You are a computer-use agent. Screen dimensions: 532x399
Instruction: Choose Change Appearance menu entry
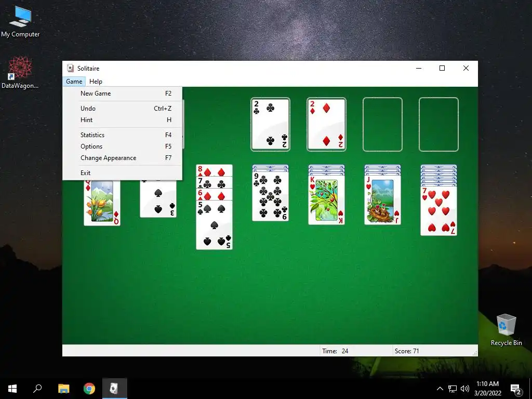tap(123, 158)
